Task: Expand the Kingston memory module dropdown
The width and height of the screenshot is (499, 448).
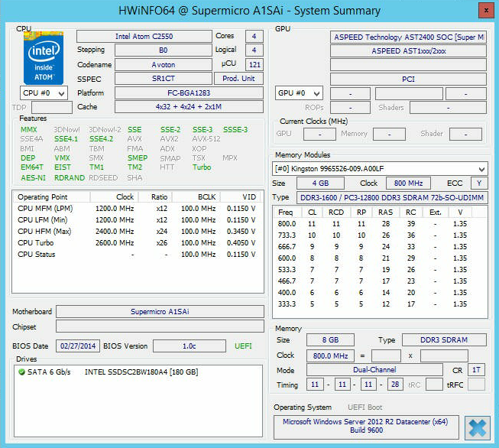Action: (380, 169)
